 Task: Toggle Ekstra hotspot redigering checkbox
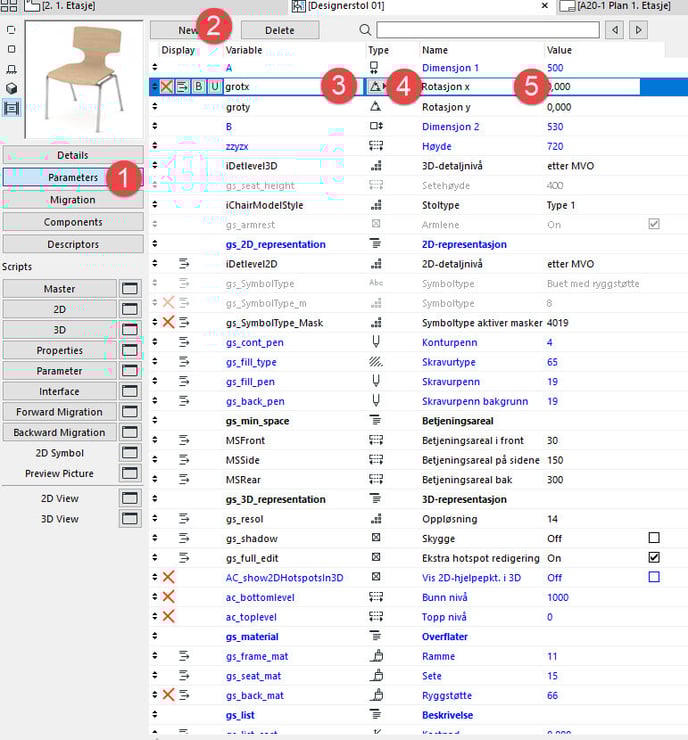[x=654, y=558]
